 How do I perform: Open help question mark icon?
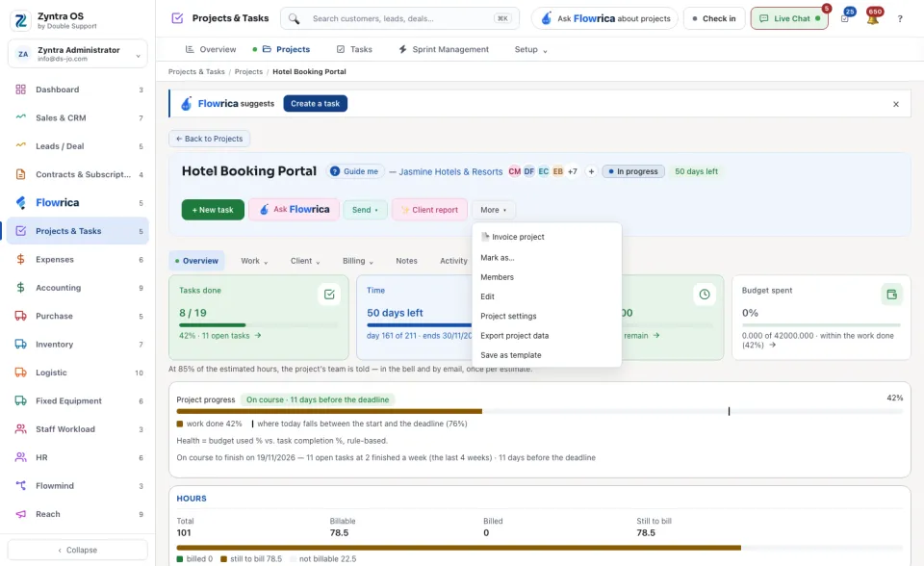[900, 19]
